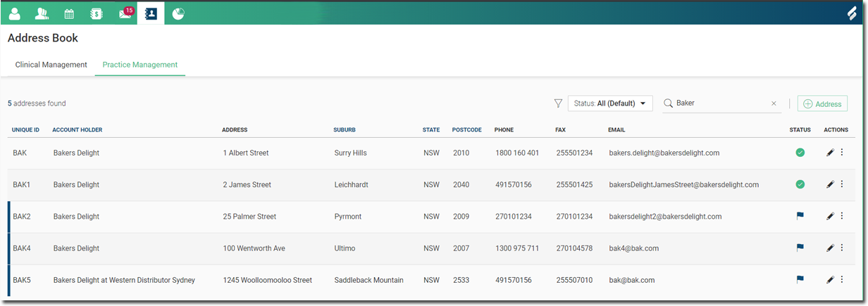This screenshot has height=306, width=868.
Task: Click the 1 Albert Street address cell
Action: pyautogui.click(x=246, y=153)
